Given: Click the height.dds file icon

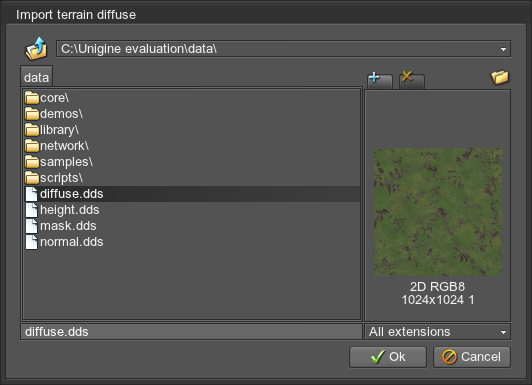Looking at the screenshot, I should tap(32, 210).
